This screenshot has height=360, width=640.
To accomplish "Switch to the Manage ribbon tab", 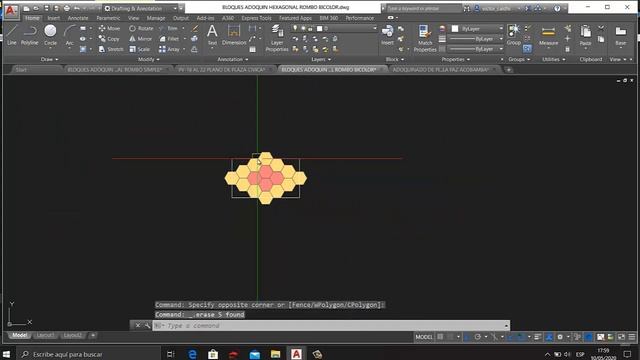I will (156, 18).
